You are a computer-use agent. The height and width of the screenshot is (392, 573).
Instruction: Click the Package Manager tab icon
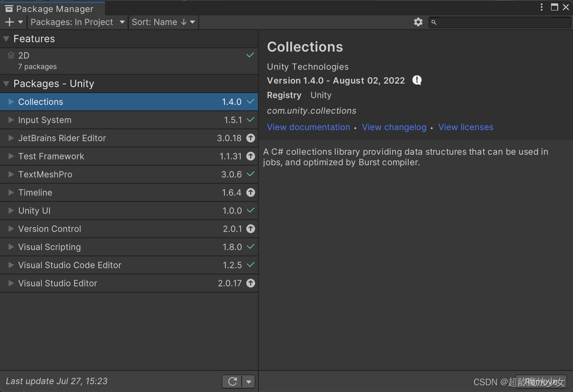(x=9, y=9)
